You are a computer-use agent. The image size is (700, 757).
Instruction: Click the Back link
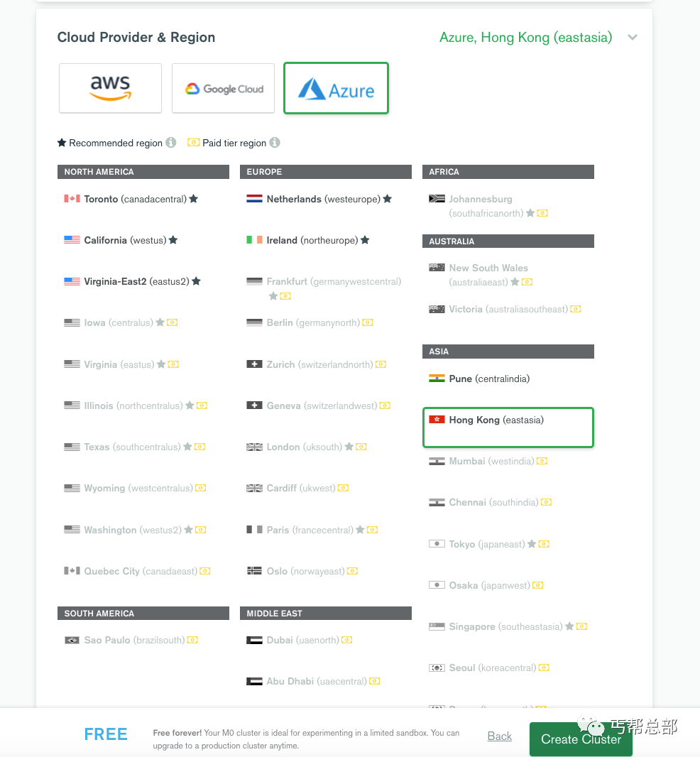[500, 736]
